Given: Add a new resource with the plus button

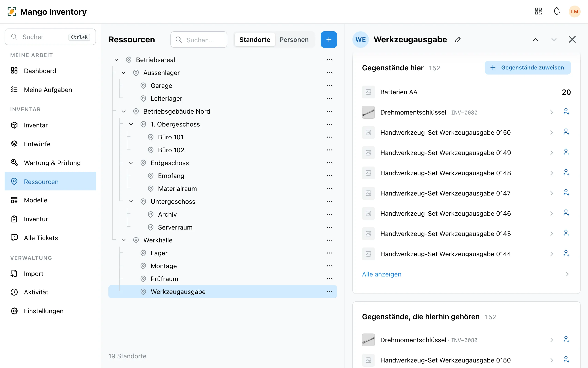Looking at the screenshot, I should point(329,39).
